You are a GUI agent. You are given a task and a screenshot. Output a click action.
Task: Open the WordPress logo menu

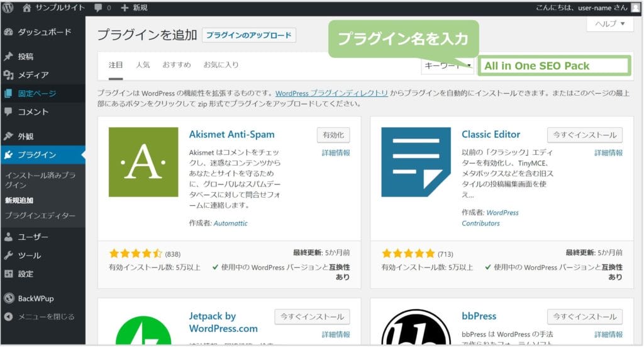pyautogui.click(x=8, y=8)
